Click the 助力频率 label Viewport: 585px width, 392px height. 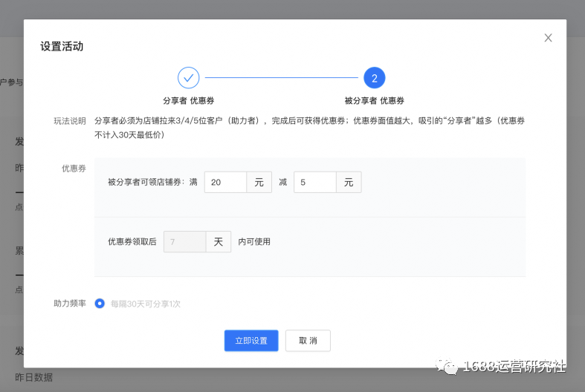[x=70, y=304]
